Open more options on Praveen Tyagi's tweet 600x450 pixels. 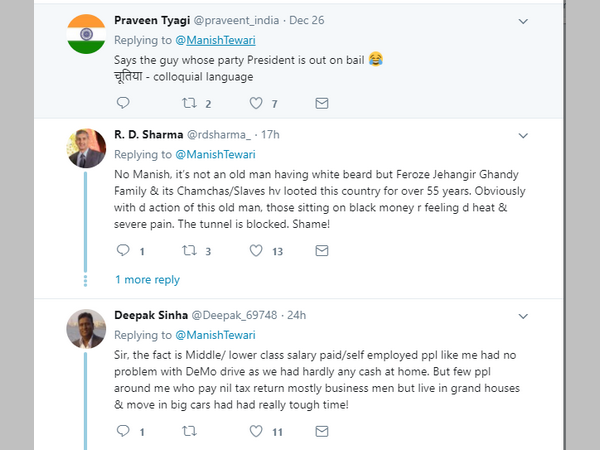[523, 20]
